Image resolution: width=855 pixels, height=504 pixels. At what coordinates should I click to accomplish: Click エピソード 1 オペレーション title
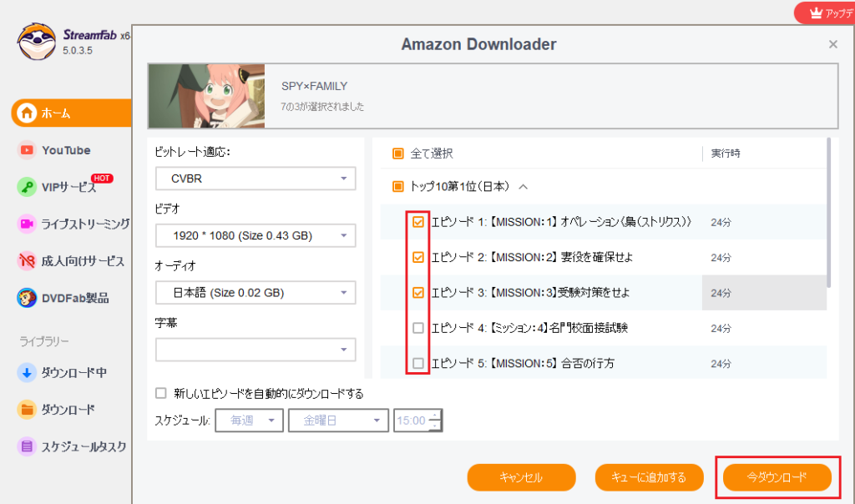[562, 222]
